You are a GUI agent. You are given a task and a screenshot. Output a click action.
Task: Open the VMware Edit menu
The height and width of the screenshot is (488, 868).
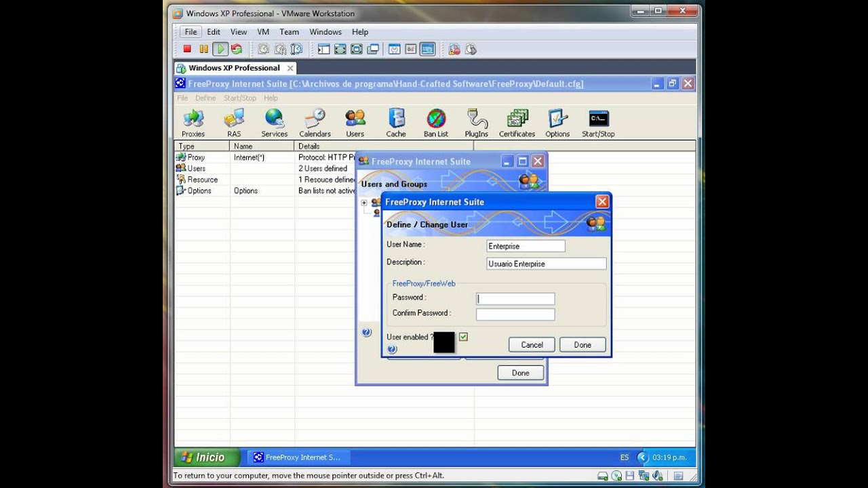click(x=214, y=32)
